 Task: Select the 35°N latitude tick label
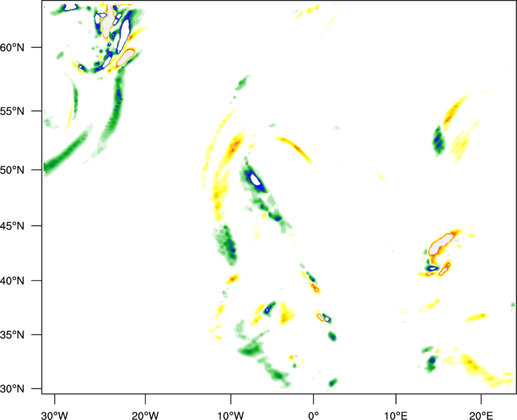click(12, 335)
